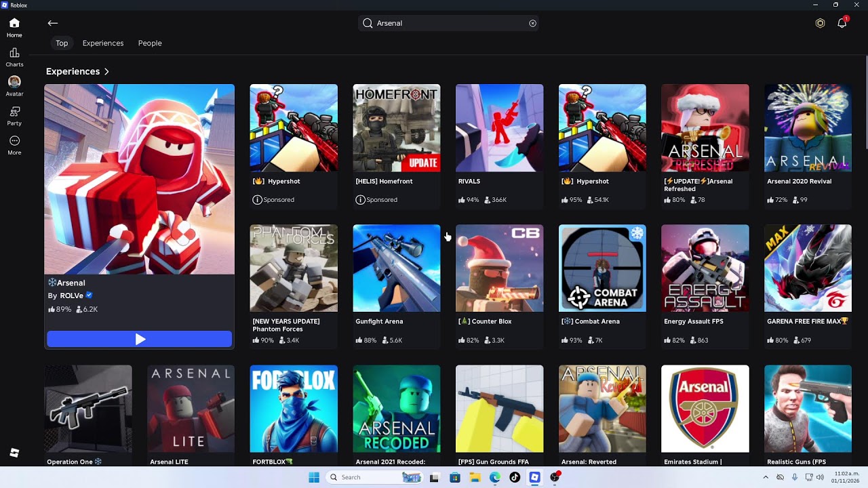Viewport: 868px width, 488px height.
Task: Open Garena Free Fire MAX thumbnail
Action: pos(808,268)
